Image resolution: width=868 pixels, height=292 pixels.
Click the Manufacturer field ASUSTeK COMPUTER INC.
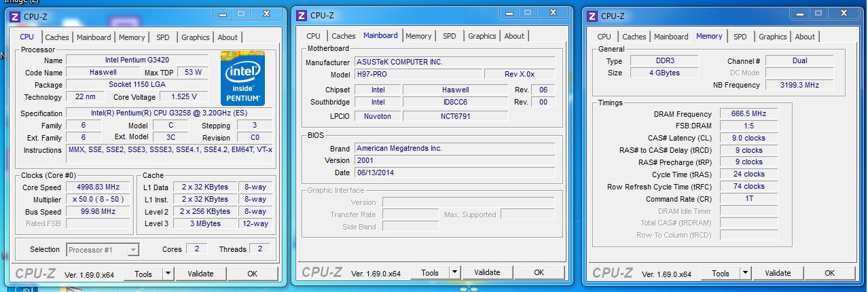pyautogui.click(x=454, y=62)
